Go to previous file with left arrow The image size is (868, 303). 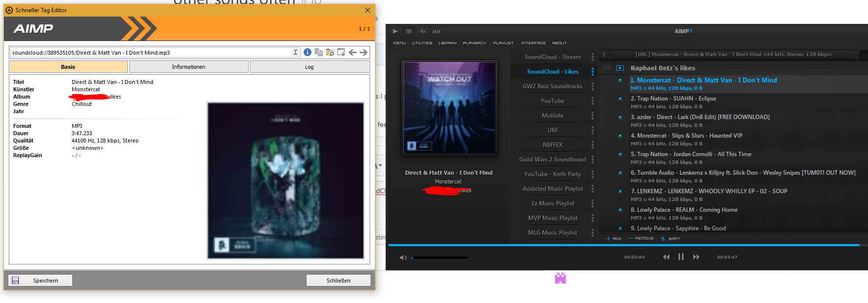(352, 52)
